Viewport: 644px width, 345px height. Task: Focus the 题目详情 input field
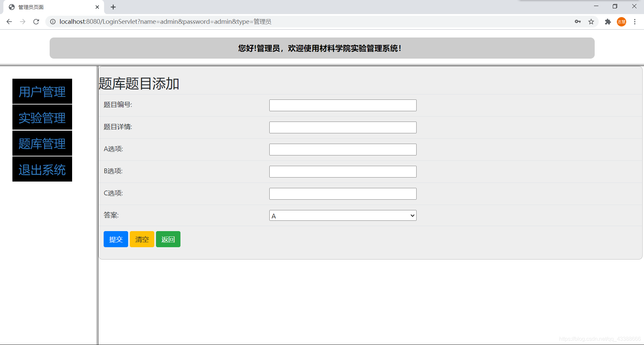click(x=343, y=127)
